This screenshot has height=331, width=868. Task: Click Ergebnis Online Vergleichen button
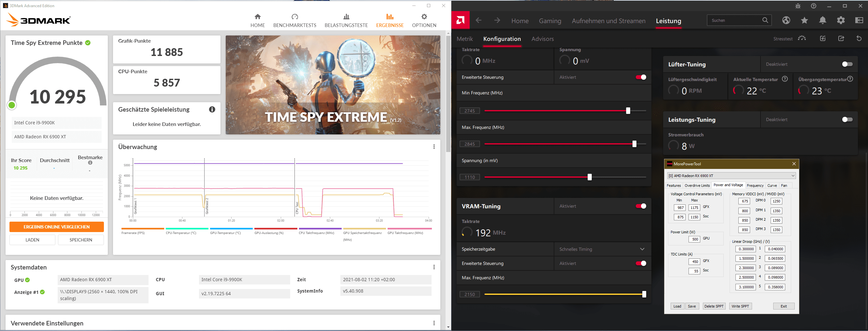pyautogui.click(x=57, y=227)
